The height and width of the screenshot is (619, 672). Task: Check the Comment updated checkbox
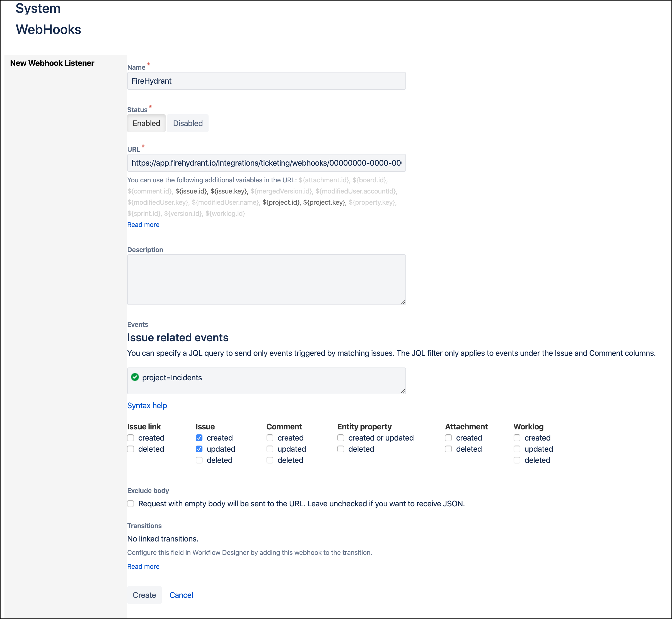point(270,449)
